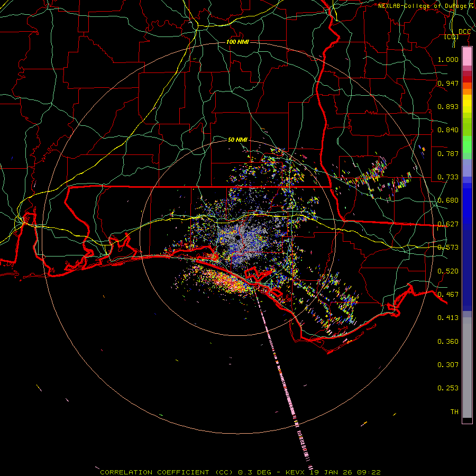Select the 0.893 legend value
Image resolution: width=476 pixels, height=476 pixels.
tap(448, 106)
